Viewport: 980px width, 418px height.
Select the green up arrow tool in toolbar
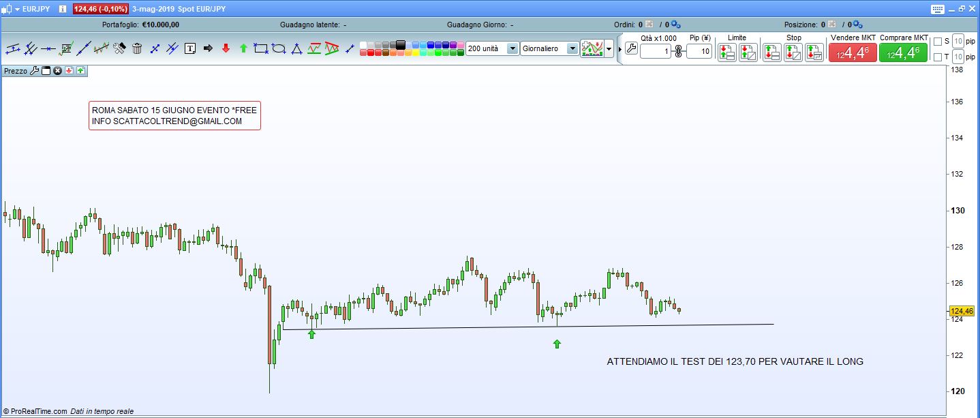point(243,48)
